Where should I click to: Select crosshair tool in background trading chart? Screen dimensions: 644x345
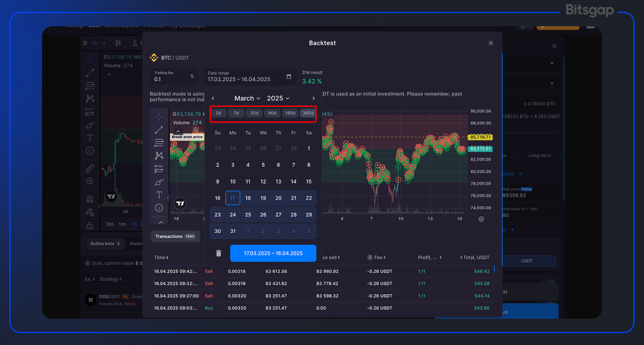[90, 60]
